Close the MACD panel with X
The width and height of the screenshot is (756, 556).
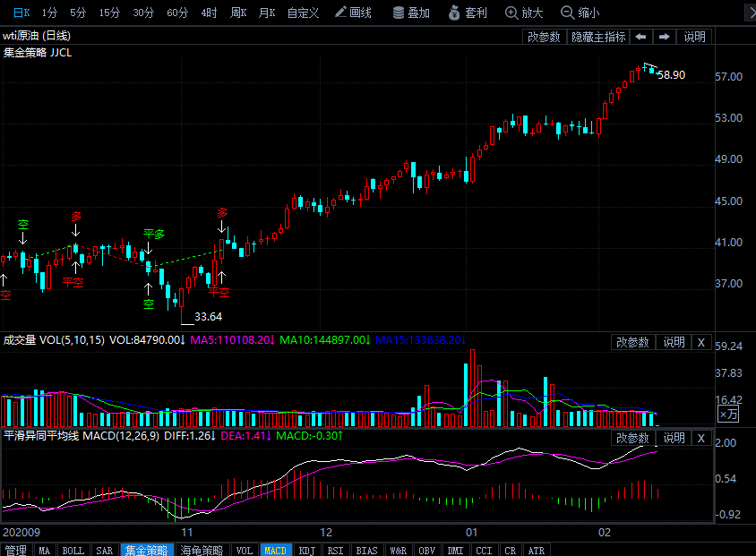click(x=701, y=438)
